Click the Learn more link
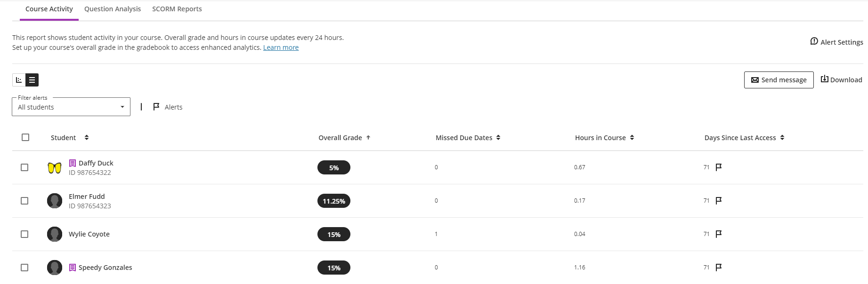 [281, 47]
